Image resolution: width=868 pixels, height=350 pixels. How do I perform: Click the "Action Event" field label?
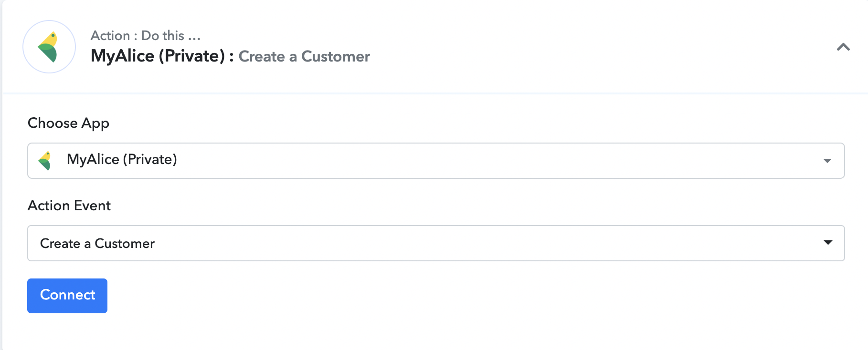tap(69, 206)
